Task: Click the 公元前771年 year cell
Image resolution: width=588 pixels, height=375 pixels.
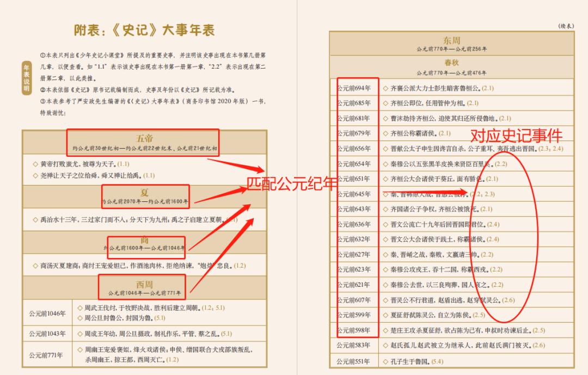Action: [46, 355]
